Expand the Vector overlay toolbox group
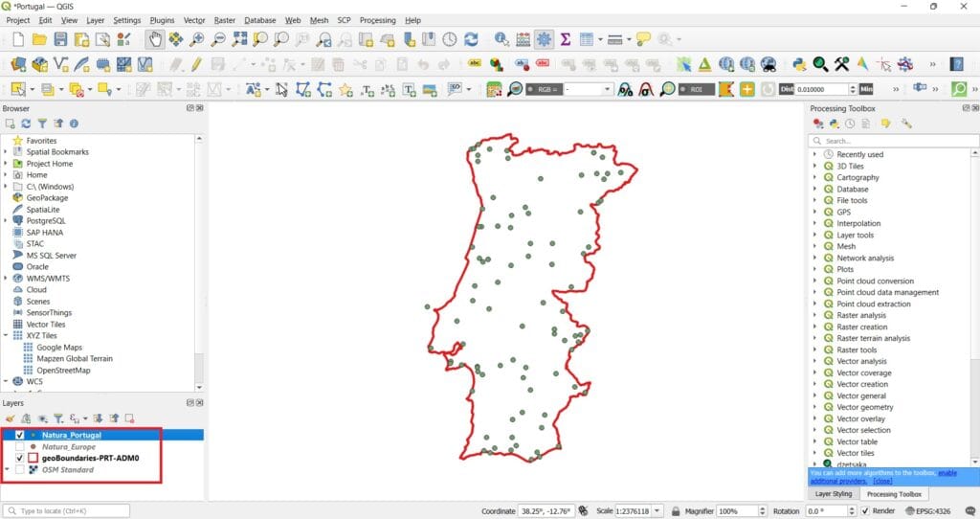Viewport: 980px width, 519px height. [814, 419]
